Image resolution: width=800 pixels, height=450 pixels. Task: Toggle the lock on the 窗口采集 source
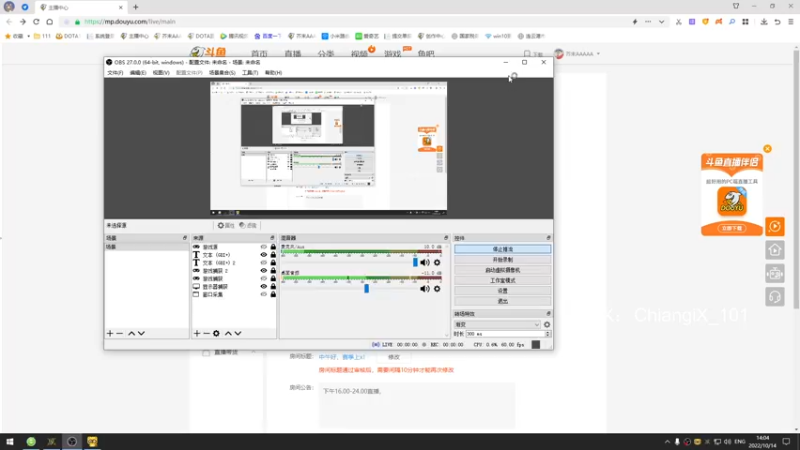coord(273,294)
